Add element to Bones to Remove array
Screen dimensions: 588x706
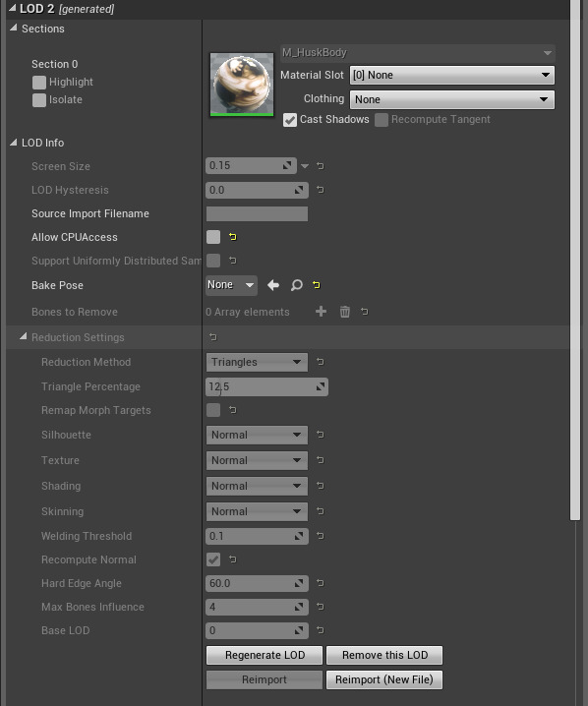pos(321,311)
